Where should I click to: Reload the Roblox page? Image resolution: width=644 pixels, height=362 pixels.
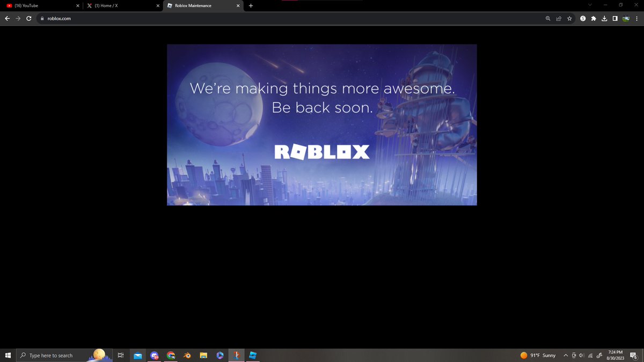pos(28,18)
